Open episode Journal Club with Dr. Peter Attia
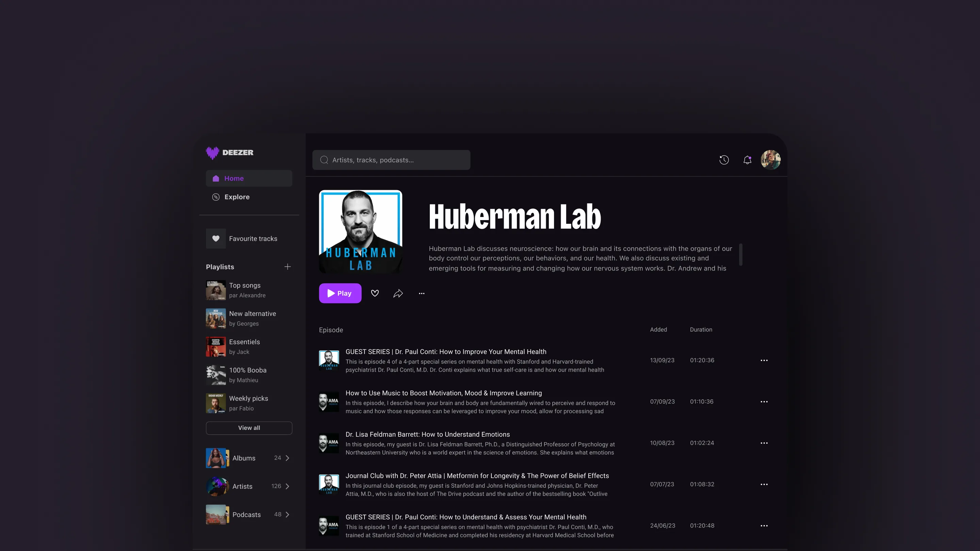 pos(477,476)
